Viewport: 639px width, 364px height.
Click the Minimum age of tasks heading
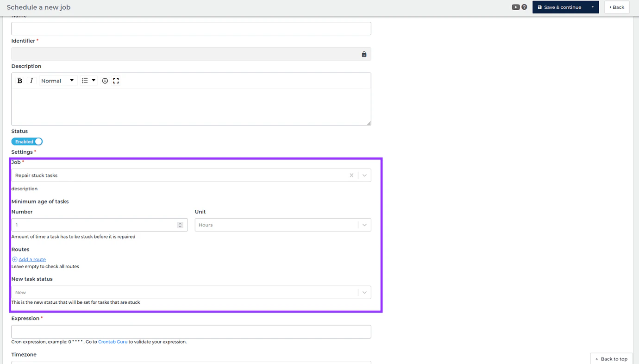click(x=40, y=201)
